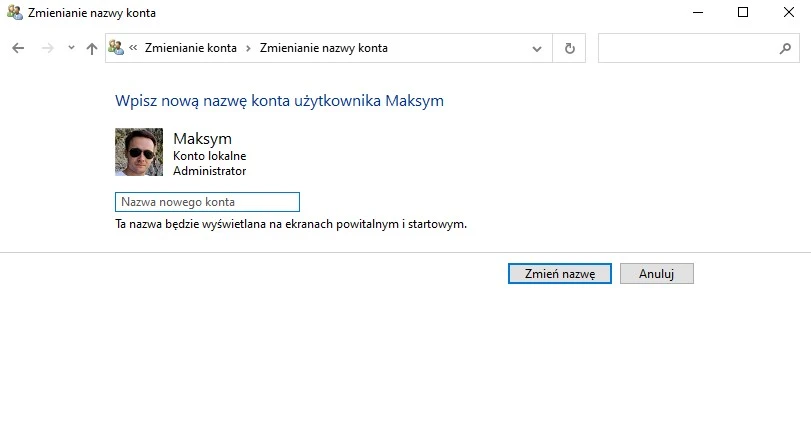The height and width of the screenshot is (442, 811).
Task: Expand the double-chevron breadcrumb overflow
Action: coord(133,48)
